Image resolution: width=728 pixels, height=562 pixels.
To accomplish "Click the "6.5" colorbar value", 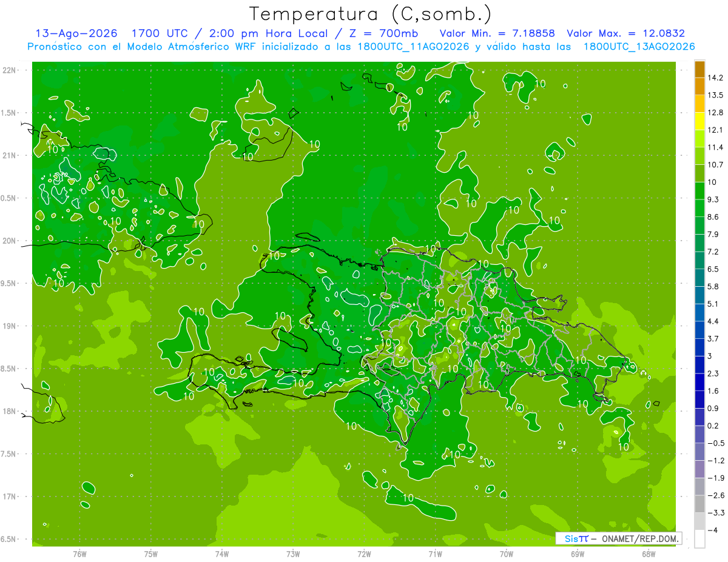I will point(713,269).
